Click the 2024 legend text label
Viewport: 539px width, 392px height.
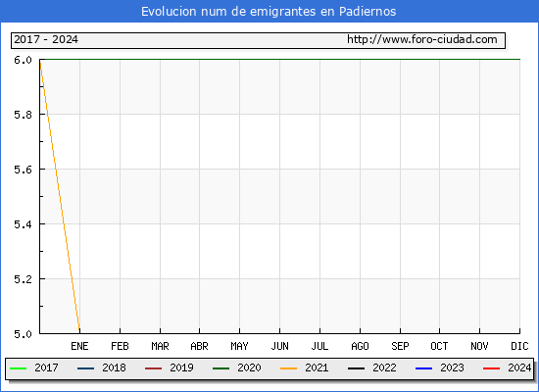(x=519, y=367)
